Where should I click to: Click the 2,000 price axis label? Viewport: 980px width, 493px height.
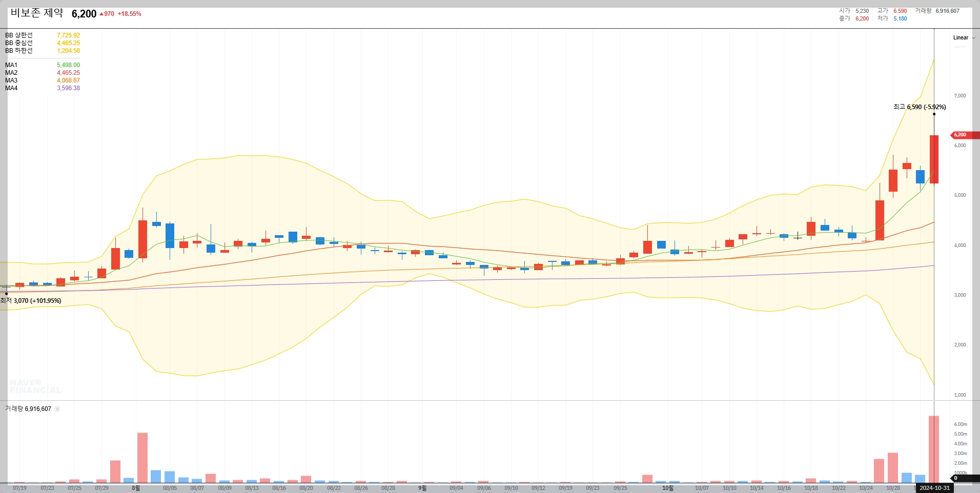pos(959,345)
